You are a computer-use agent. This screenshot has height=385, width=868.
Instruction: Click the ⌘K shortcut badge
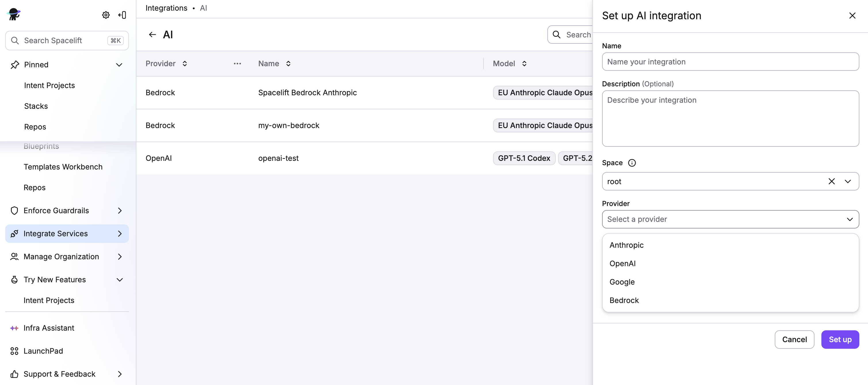click(x=116, y=40)
